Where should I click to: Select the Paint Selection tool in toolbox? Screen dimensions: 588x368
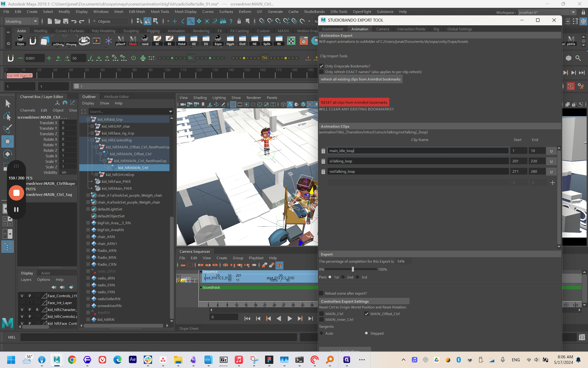[8, 129]
